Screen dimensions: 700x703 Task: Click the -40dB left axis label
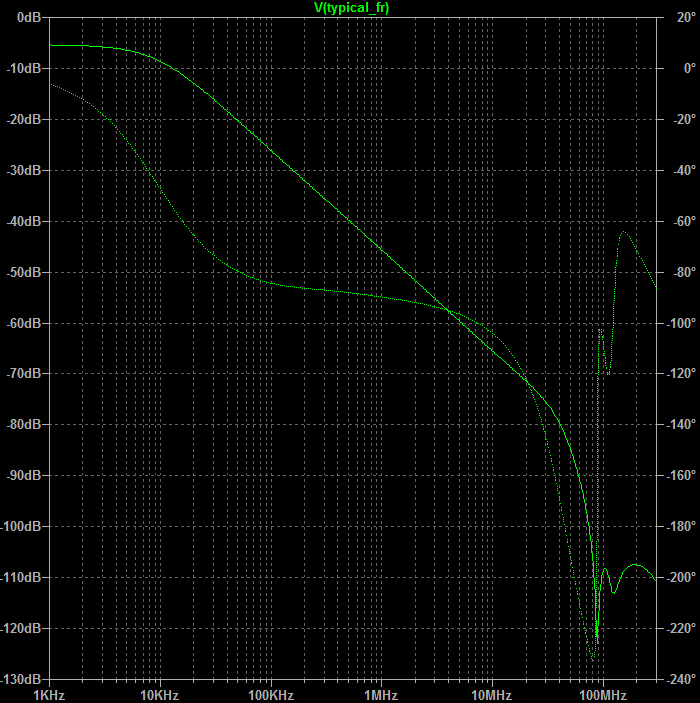(x=23, y=221)
